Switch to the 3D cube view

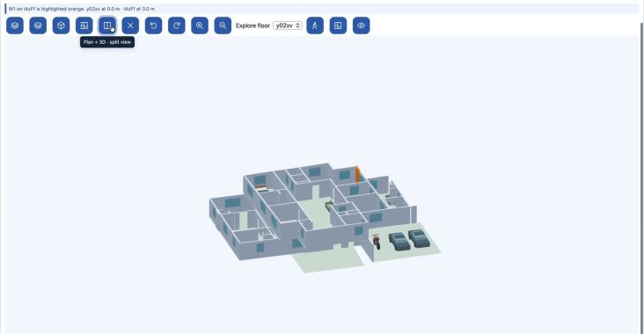coord(61,25)
